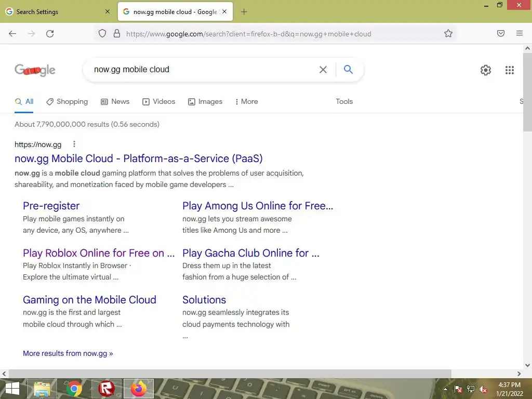Open the network tray icon

[x=471, y=389]
